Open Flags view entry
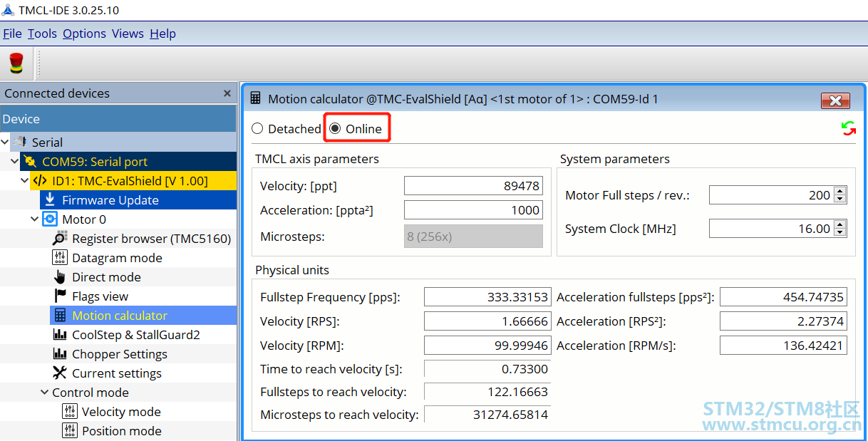 100,296
